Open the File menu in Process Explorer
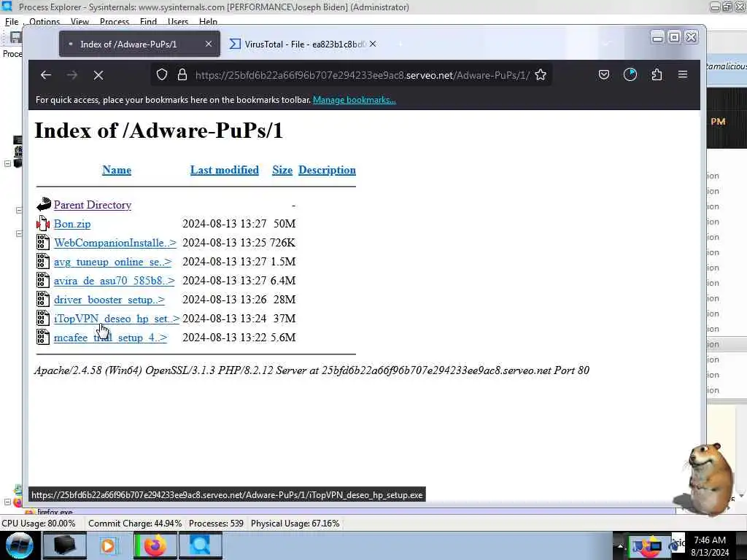747x560 pixels. click(12, 21)
